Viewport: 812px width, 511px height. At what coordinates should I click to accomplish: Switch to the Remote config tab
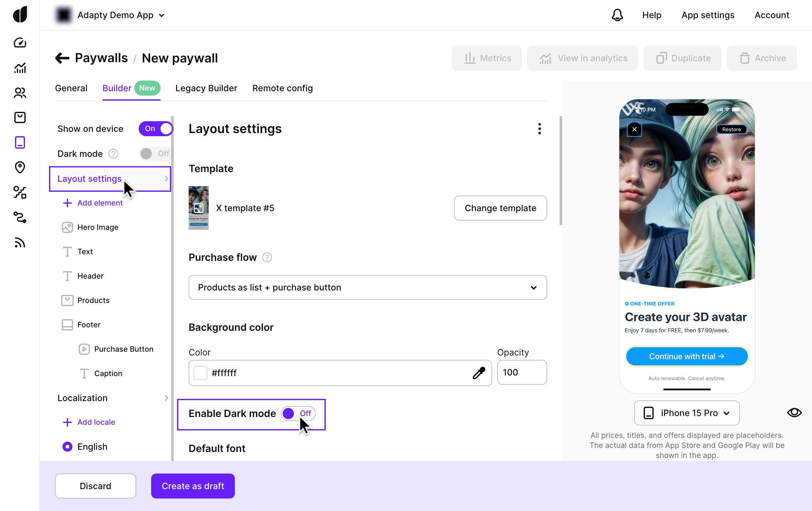(x=282, y=88)
